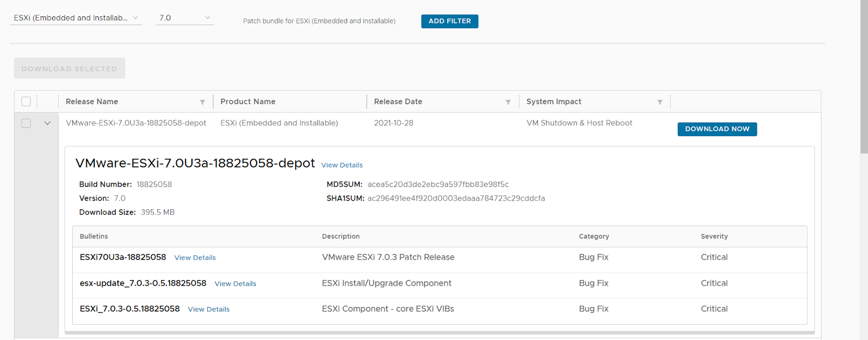Open View Details for esx-update_7.0.3-0.5.18825058

point(235,284)
